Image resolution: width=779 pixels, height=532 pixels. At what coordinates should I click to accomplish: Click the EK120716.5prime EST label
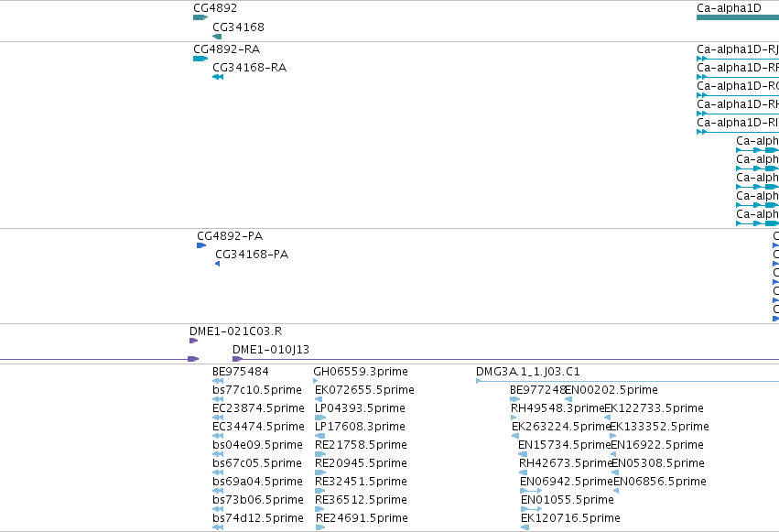click(570, 518)
